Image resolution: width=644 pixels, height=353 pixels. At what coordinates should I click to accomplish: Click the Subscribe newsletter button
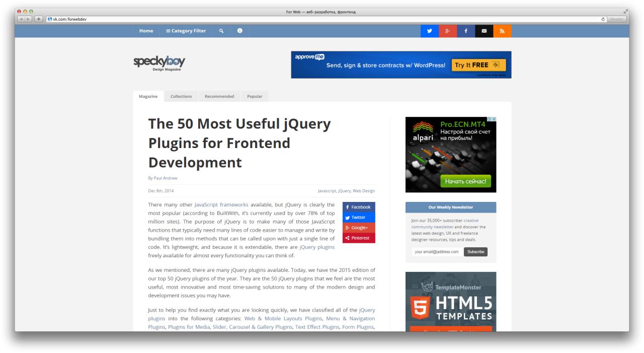point(475,252)
